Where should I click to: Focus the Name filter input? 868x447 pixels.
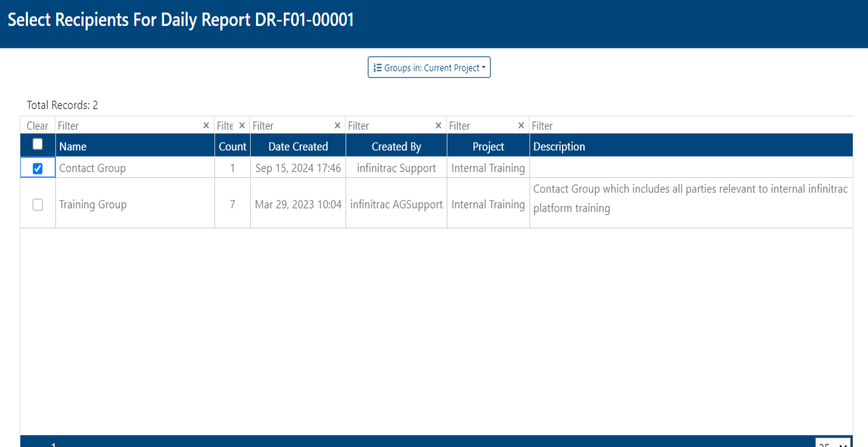tap(128, 126)
